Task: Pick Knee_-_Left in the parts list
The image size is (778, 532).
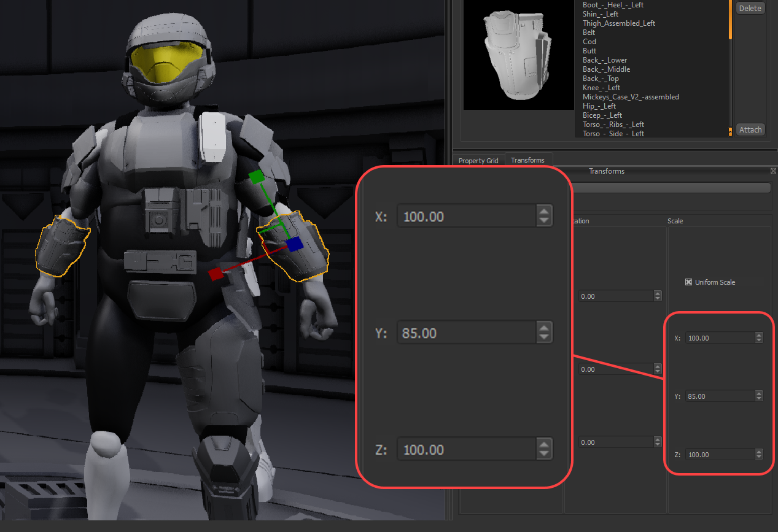Action: [601, 88]
